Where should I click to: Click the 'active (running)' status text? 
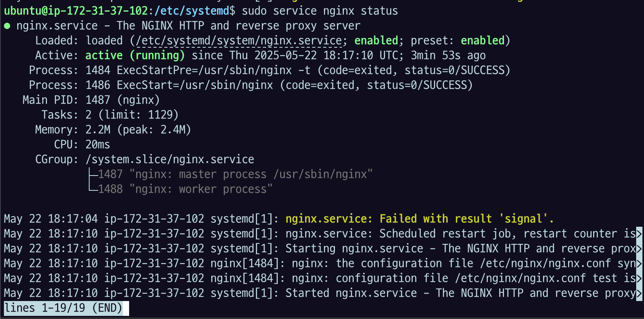click(135, 56)
